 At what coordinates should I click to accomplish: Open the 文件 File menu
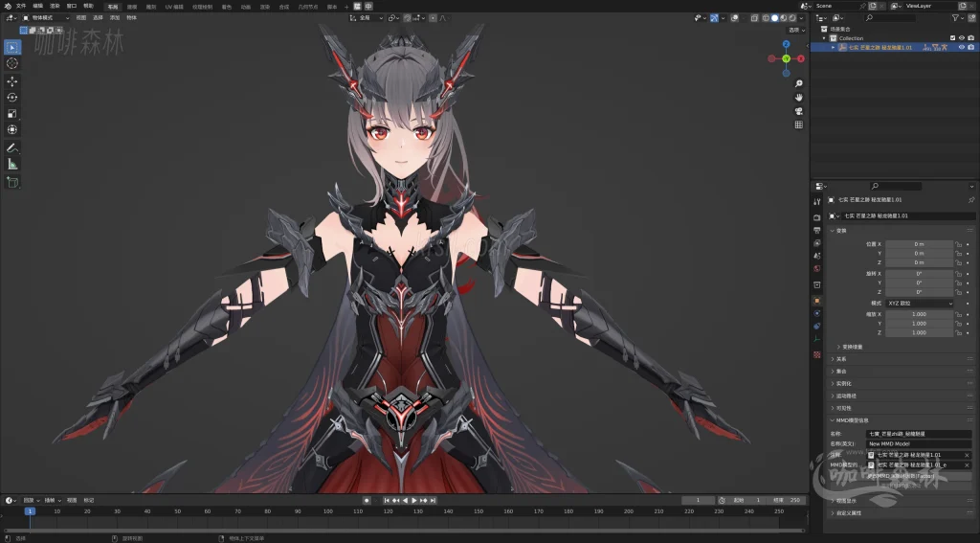[x=21, y=6]
